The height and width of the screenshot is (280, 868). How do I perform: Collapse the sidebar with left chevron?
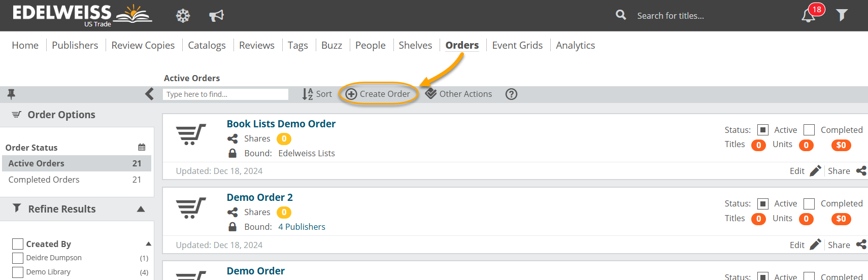tap(149, 94)
